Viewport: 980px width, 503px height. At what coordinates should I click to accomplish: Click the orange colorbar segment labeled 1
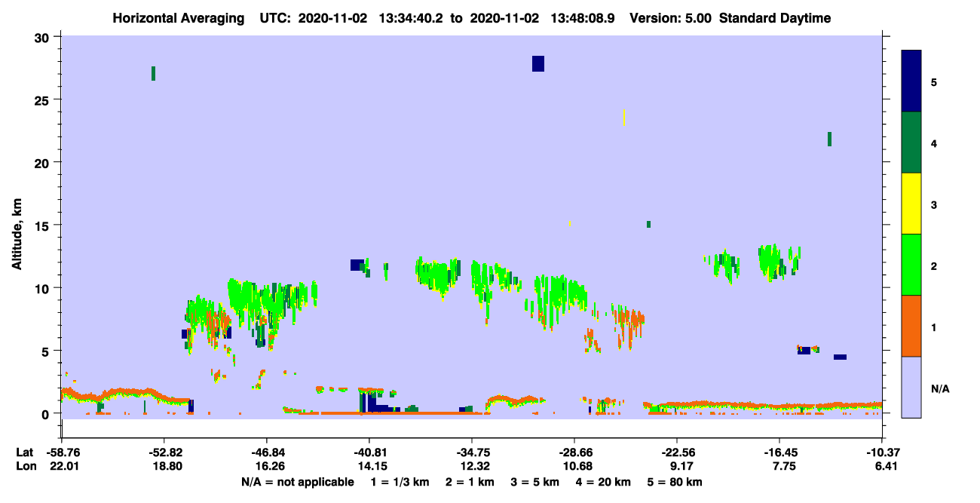911,326
